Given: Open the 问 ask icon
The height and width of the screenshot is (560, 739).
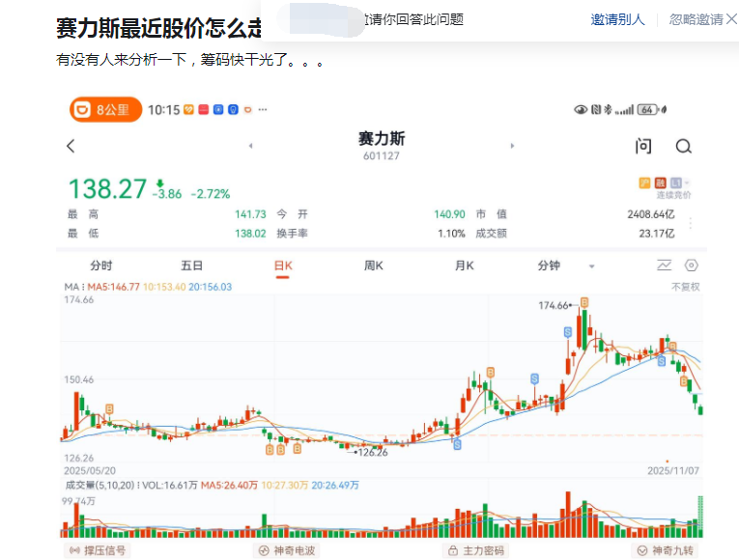Looking at the screenshot, I should pos(643,146).
